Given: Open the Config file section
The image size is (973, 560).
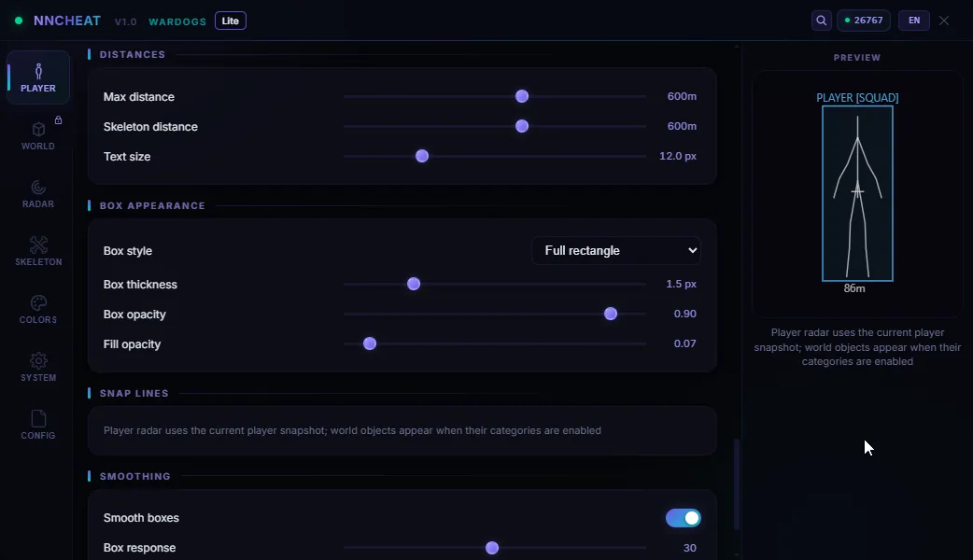Looking at the screenshot, I should point(38,425).
